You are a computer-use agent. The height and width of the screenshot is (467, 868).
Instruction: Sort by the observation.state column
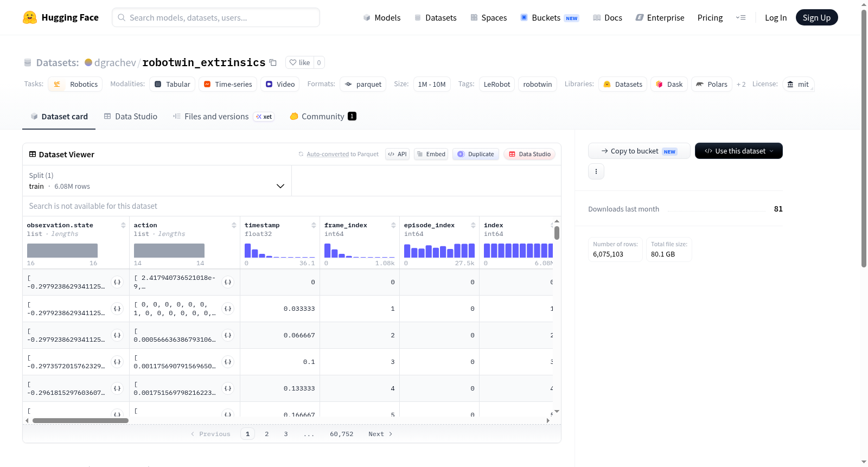coord(123,225)
